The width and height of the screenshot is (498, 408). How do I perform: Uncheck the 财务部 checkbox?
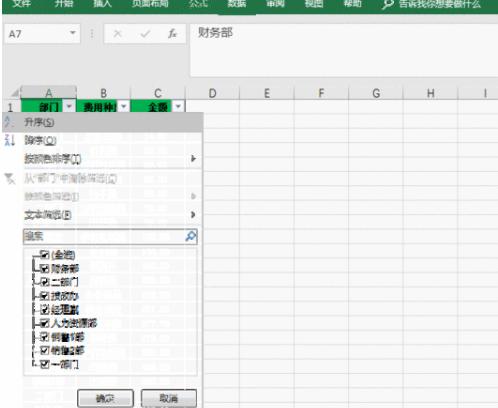[45, 268]
